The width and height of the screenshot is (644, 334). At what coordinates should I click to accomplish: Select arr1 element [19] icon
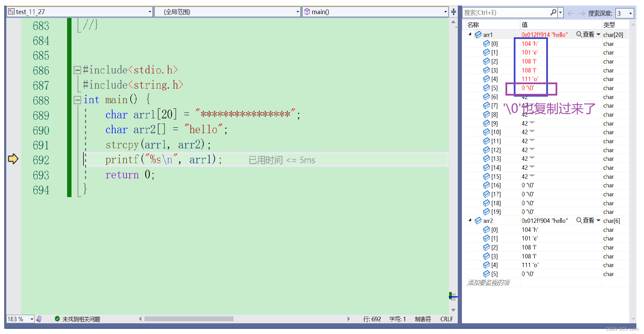point(486,212)
